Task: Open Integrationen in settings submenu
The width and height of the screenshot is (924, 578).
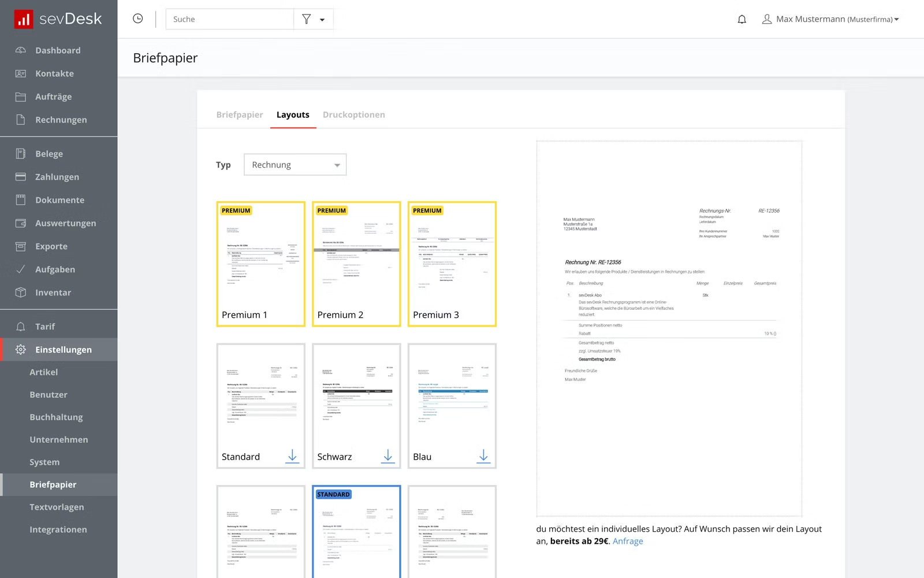Action: (x=58, y=529)
